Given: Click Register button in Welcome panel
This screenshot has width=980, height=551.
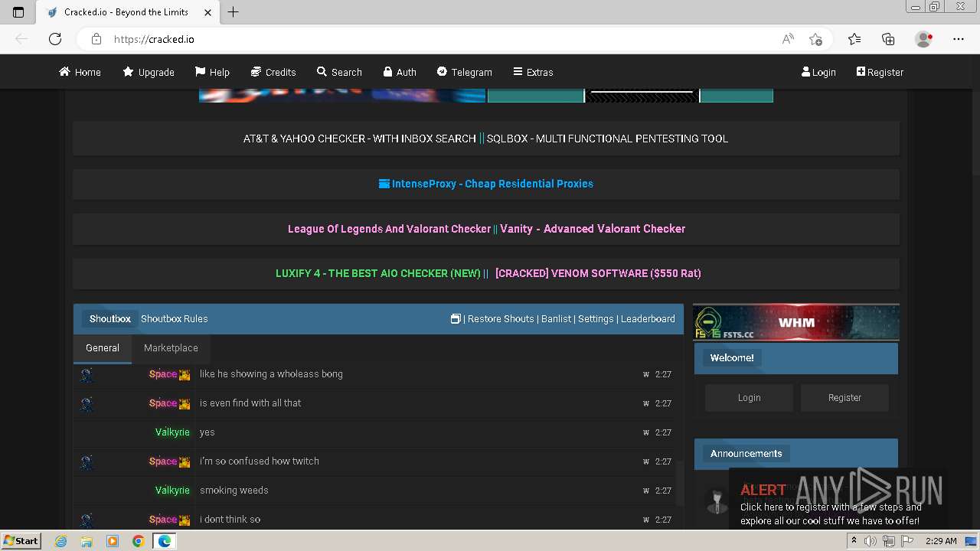Looking at the screenshot, I should point(844,398).
